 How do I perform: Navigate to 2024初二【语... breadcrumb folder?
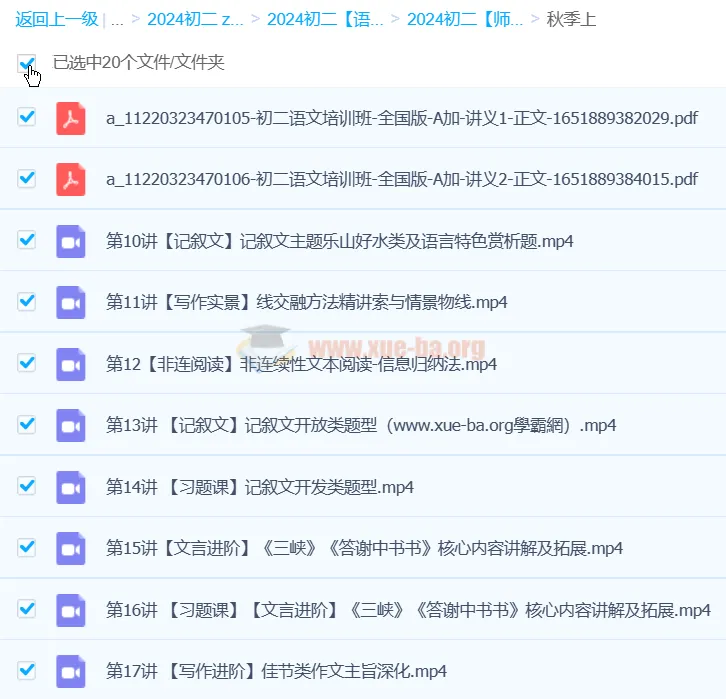click(325, 19)
